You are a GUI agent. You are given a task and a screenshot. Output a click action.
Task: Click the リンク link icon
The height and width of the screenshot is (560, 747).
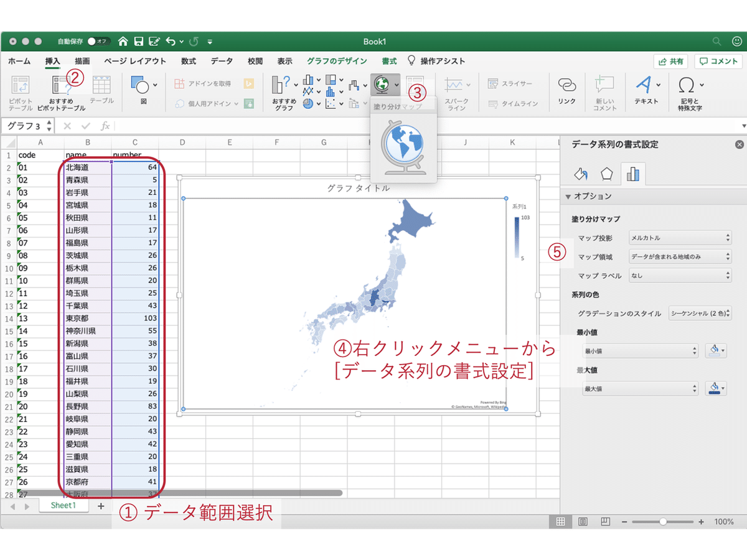pos(566,85)
